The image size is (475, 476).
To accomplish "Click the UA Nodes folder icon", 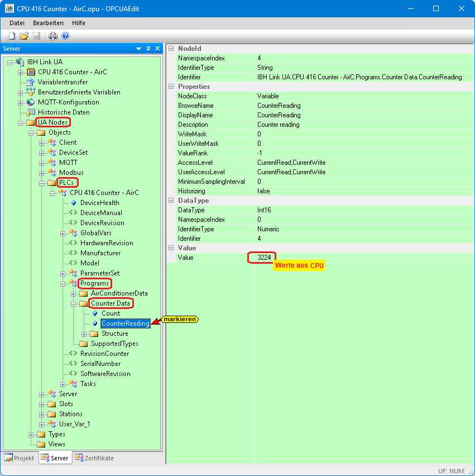I will 30,122.
